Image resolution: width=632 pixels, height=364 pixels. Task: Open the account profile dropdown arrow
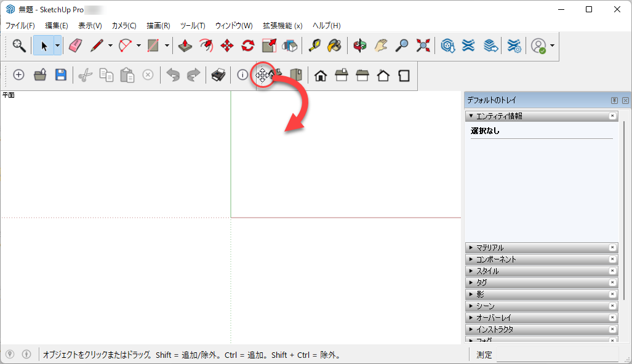pos(553,45)
